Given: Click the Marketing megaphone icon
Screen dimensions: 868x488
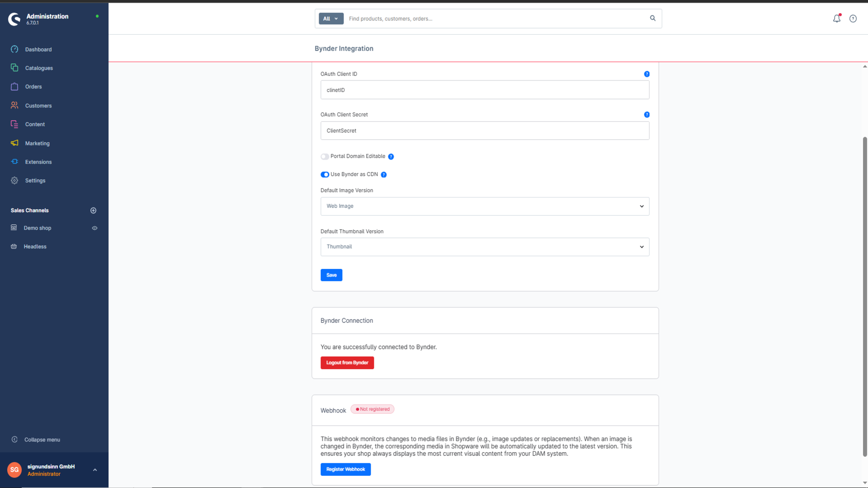Looking at the screenshot, I should click(14, 143).
